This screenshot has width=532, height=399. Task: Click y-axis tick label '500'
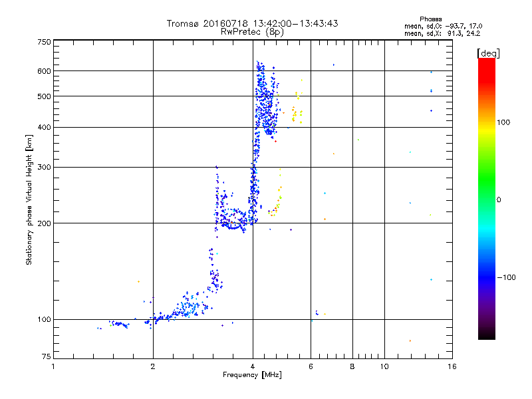pyautogui.click(x=44, y=96)
